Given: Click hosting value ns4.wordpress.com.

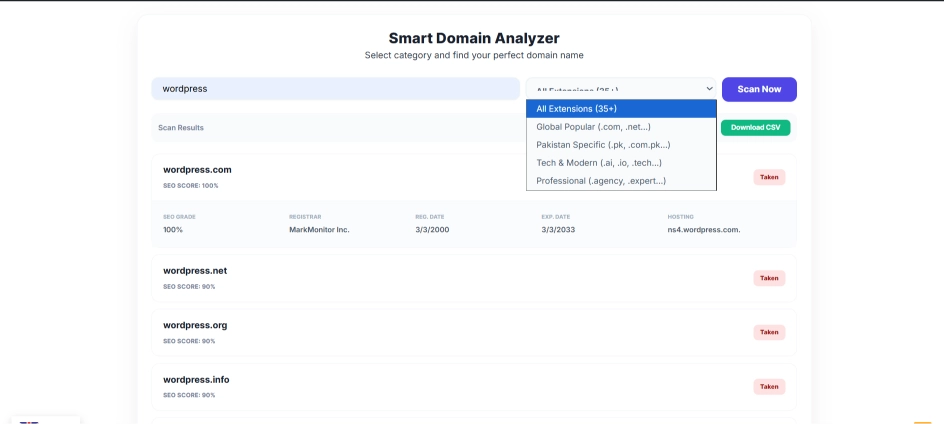Looking at the screenshot, I should coord(704,229).
